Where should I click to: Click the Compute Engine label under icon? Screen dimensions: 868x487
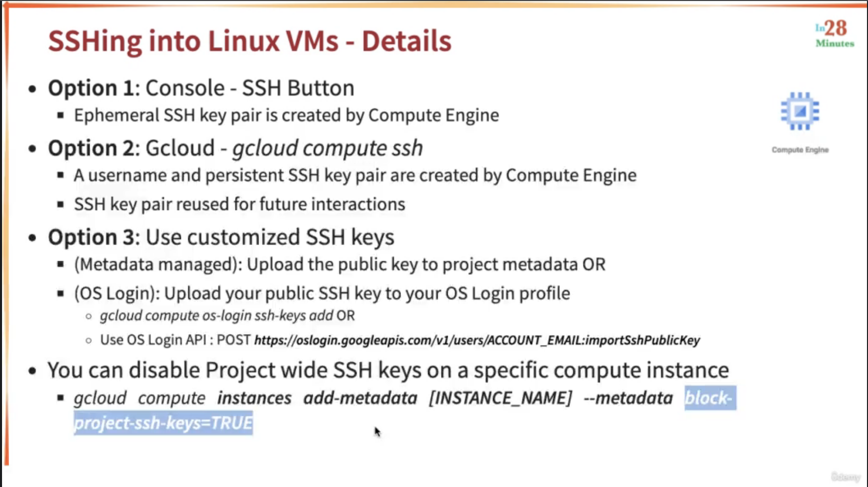tap(800, 150)
